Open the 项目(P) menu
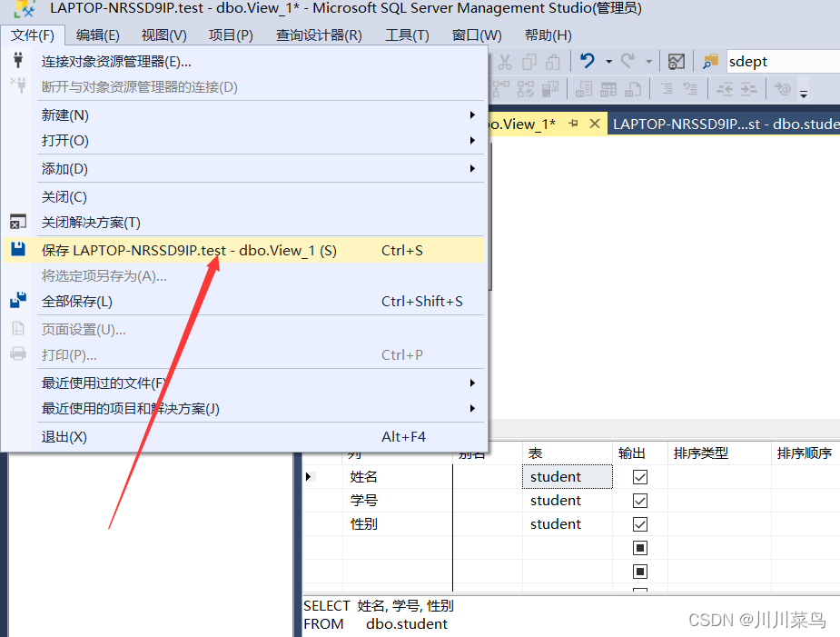Screen dimensions: 840x637 tap(231, 35)
